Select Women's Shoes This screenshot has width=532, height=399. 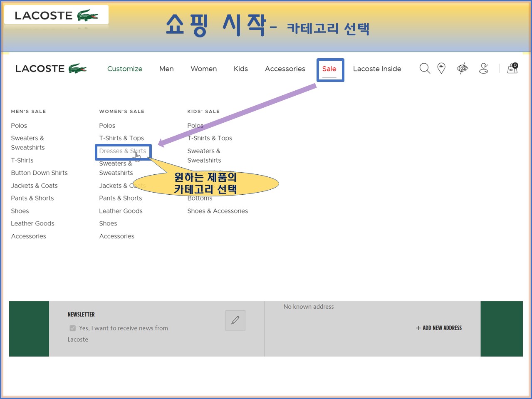[108, 223]
